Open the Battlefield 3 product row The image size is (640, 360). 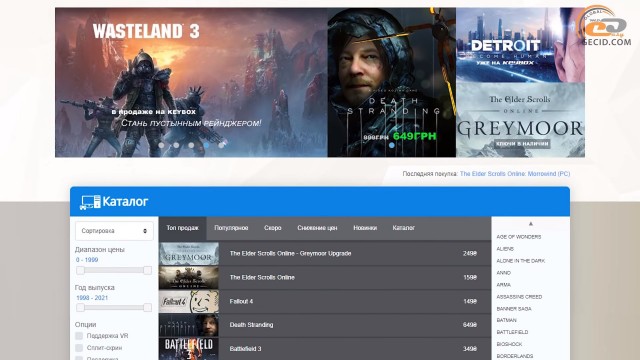tap(324, 349)
